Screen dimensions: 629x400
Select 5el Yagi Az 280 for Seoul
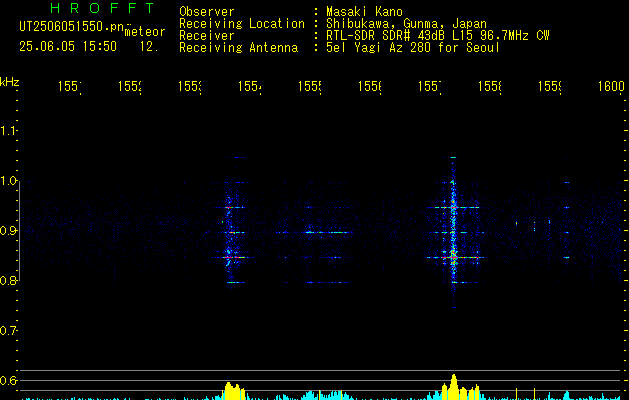tap(413, 48)
